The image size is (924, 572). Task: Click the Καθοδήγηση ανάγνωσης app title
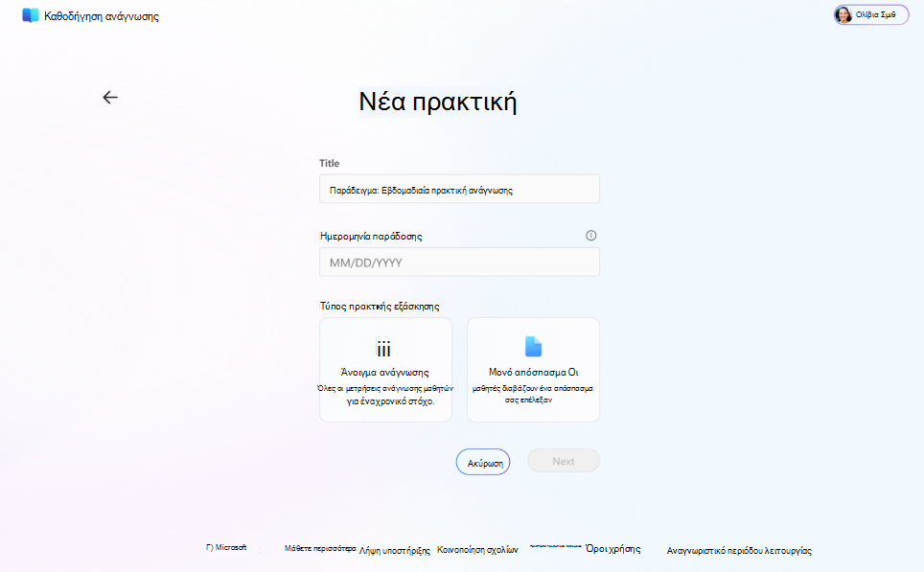click(102, 16)
